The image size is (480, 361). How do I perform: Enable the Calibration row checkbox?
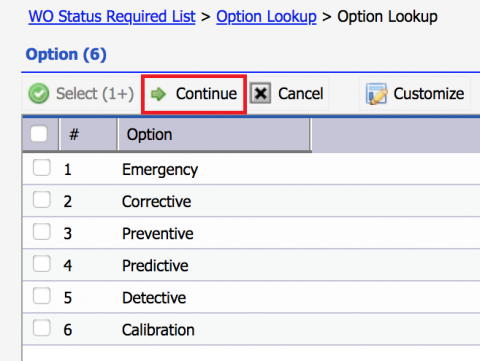click(42, 328)
